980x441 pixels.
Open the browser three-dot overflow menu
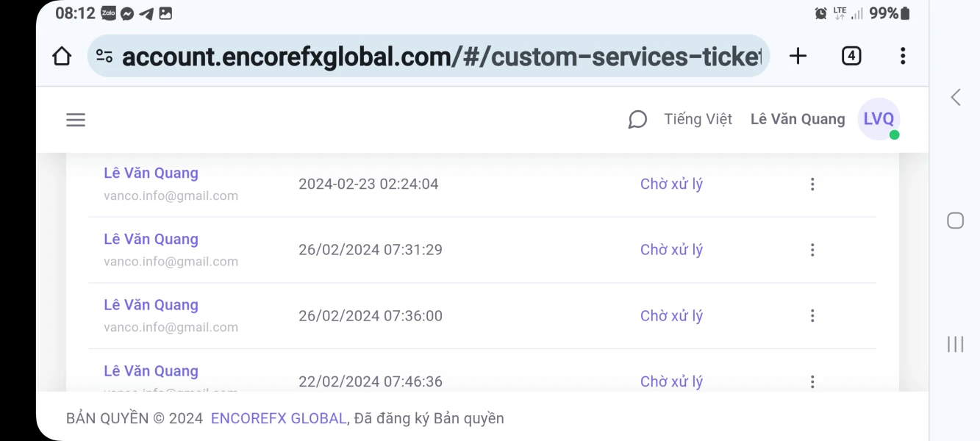point(903,56)
